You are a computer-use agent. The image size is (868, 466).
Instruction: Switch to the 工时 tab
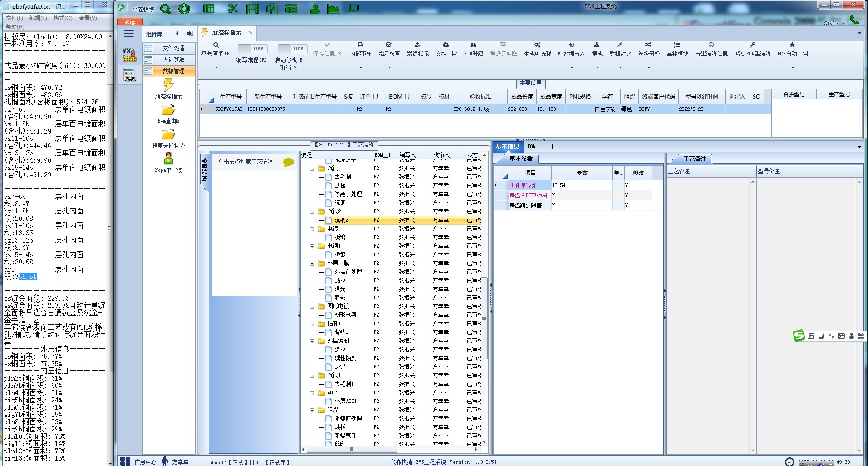(550, 146)
